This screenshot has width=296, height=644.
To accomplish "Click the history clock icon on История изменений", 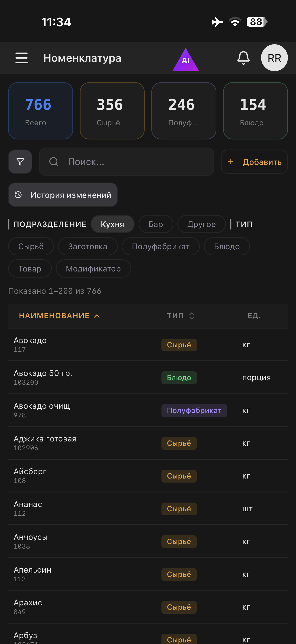I will (x=18, y=195).
